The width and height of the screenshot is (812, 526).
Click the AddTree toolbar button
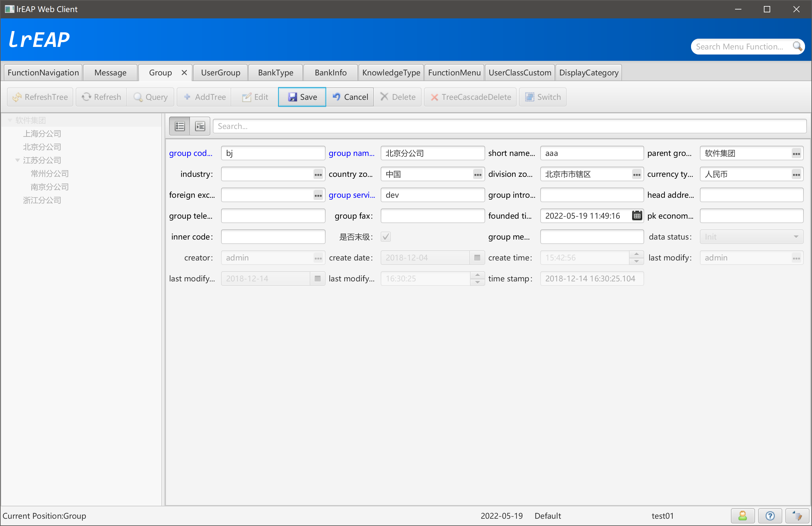(x=204, y=97)
